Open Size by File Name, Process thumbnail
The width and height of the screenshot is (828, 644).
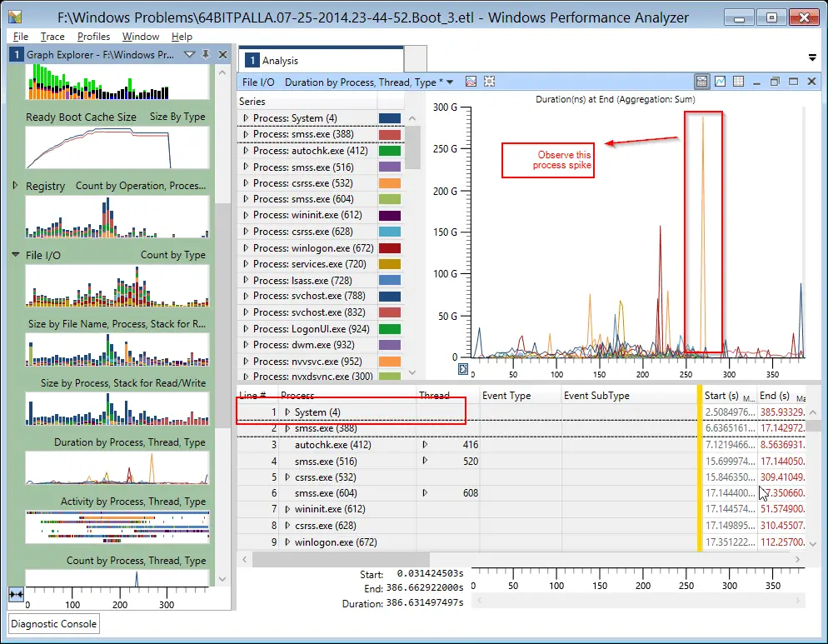pos(117,349)
